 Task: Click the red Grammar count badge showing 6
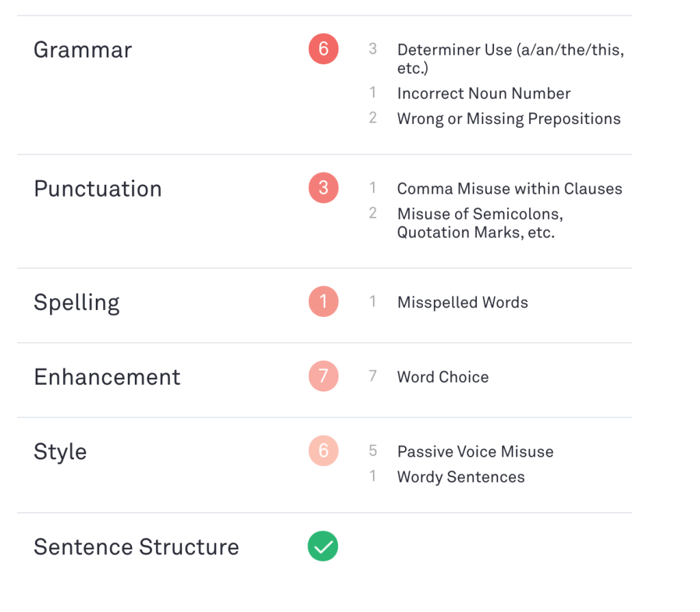tap(324, 50)
